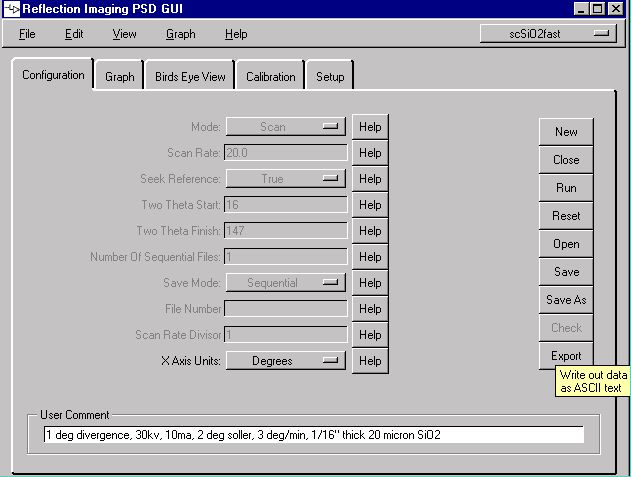Select the Configuration tab
Viewport: 631px width, 477px height.
[x=53, y=75]
